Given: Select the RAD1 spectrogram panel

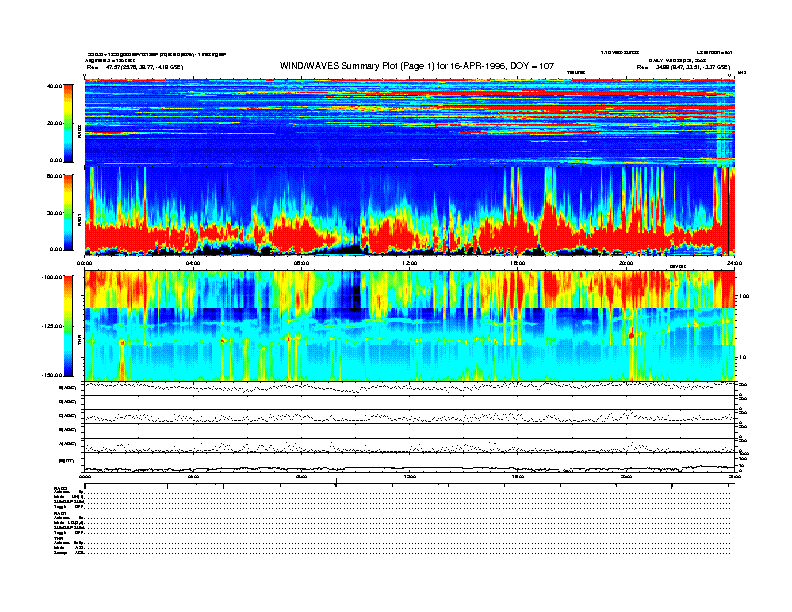Looking at the screenshot, I should click(x=410, y=211).
